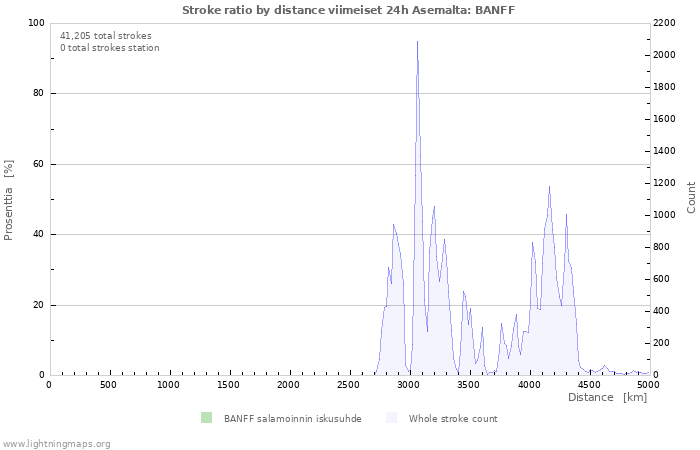Image resolution: width=700 pixels, height=450 pixels.
Task: Click the chart title 'Stroke ratio by distance'
Action: point(254,10)
